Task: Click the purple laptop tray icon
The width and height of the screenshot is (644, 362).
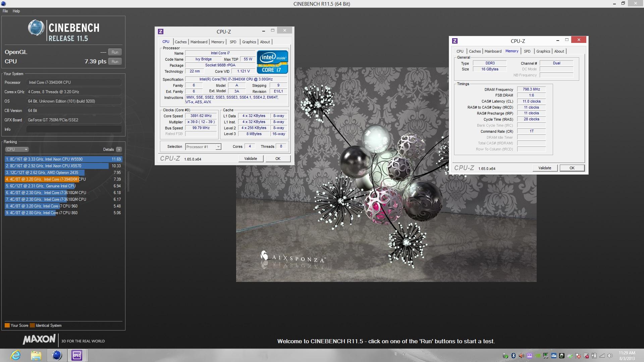Action: 530,356
